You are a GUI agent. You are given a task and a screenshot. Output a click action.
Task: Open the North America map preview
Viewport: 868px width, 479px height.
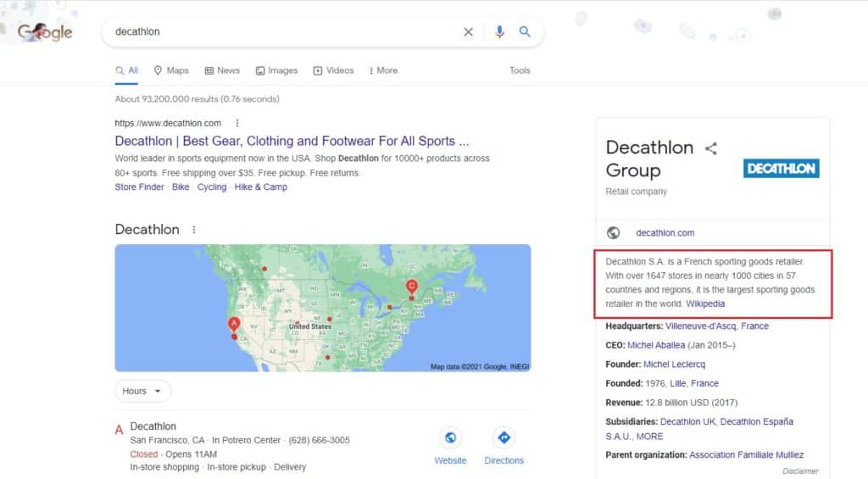[323, 308]
